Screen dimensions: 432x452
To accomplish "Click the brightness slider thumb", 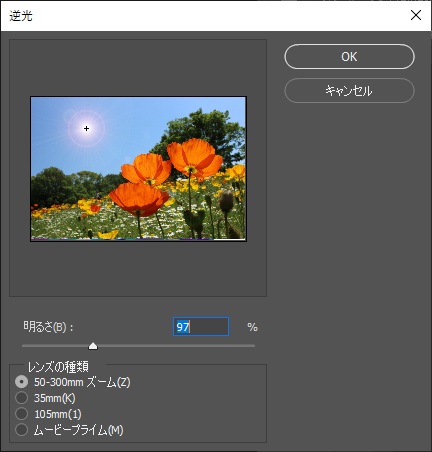I will [x=93, y=346].
